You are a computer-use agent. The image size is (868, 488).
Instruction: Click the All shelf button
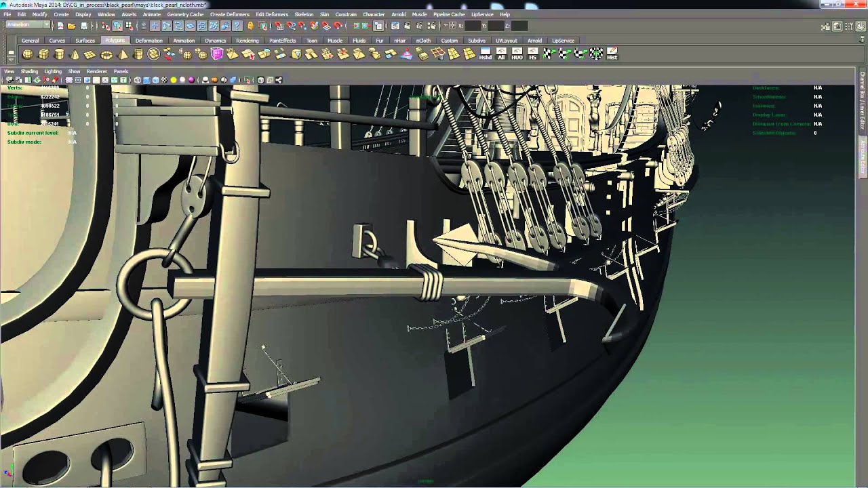(x=501, y=54)
